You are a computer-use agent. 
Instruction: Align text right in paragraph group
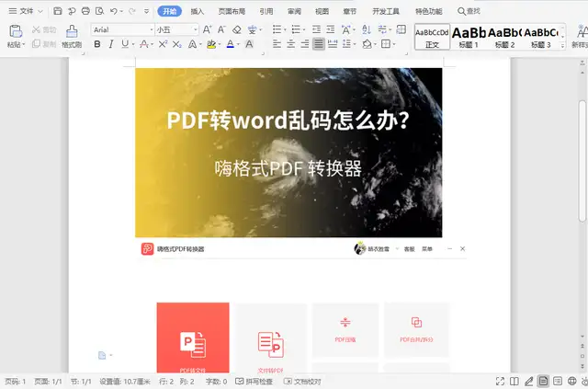point(305,44)
